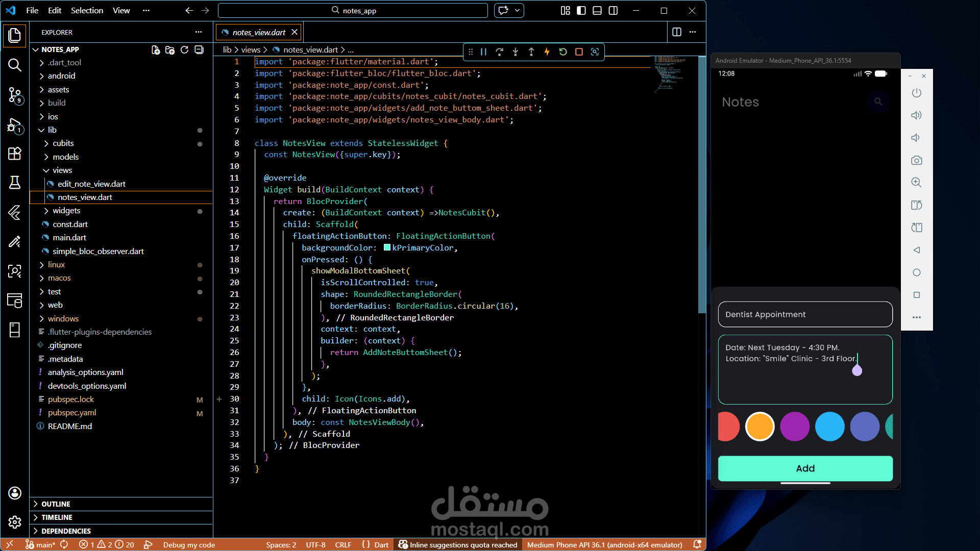
Task: Click the New File icon in Explorer
Action: tap(155, 49)
